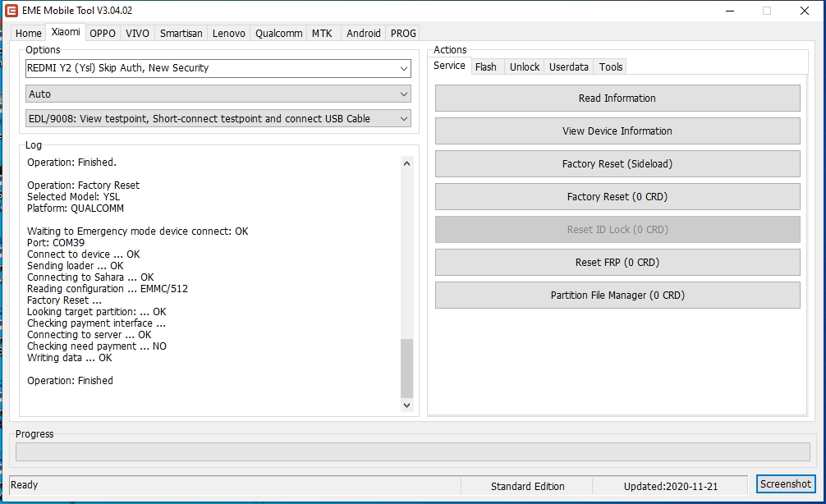
Task: Select the Lenovo tab
Action: (228, 33)
